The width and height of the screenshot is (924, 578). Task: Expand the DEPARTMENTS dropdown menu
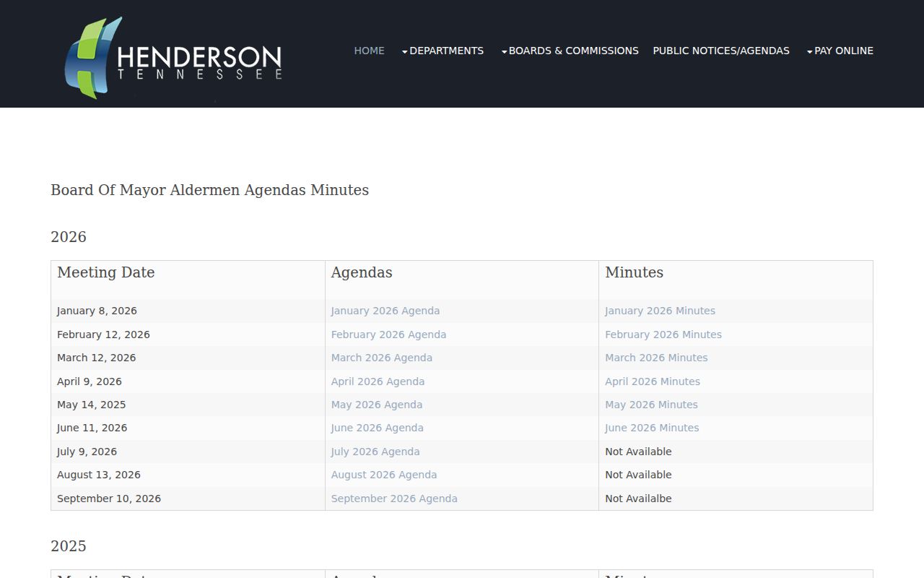point(443,51)
